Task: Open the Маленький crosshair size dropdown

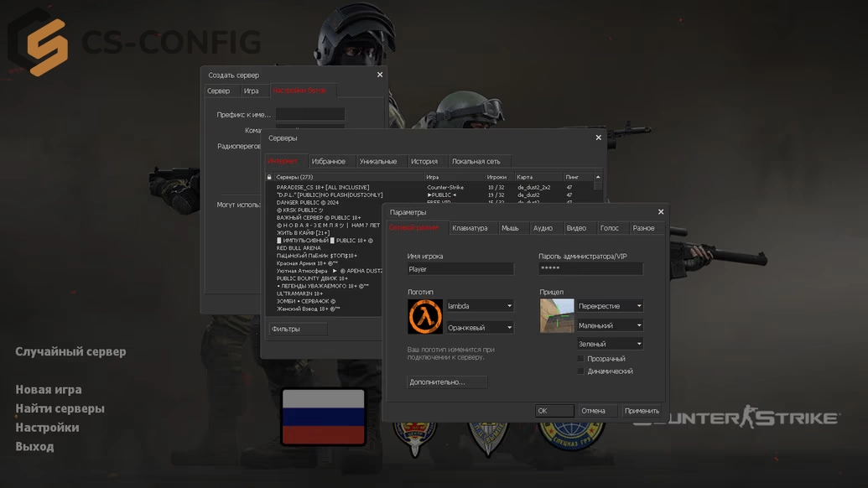Action: point(610,325)
